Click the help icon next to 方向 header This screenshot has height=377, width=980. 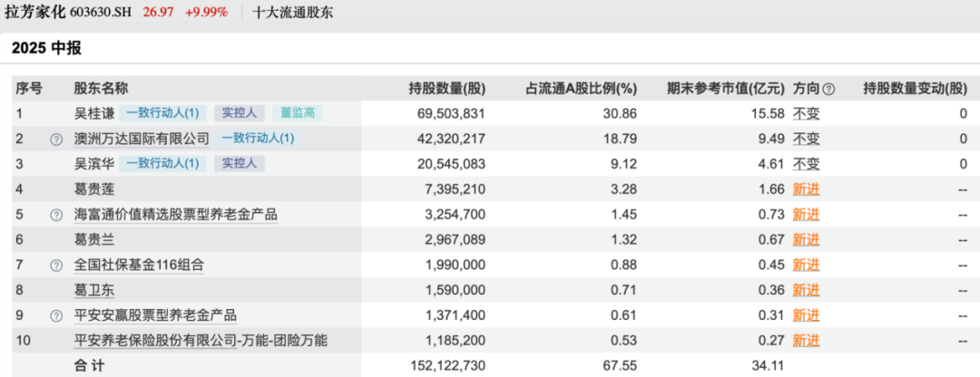(828, 89)
